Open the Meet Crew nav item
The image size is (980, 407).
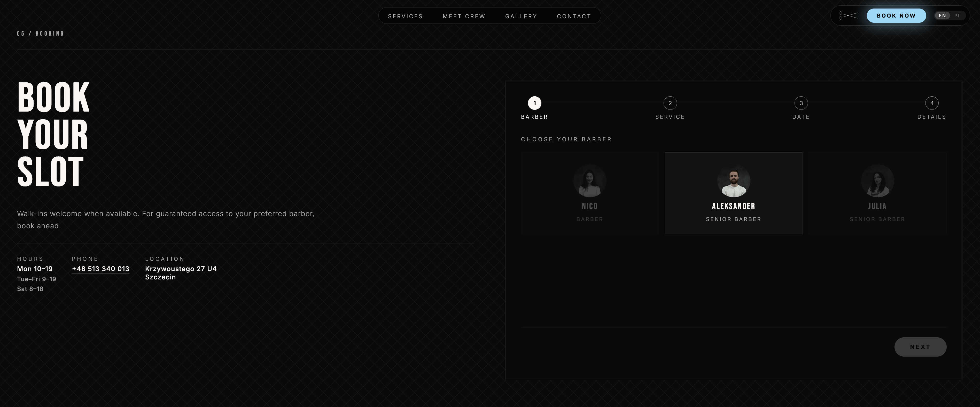click(x=464, y=16)
